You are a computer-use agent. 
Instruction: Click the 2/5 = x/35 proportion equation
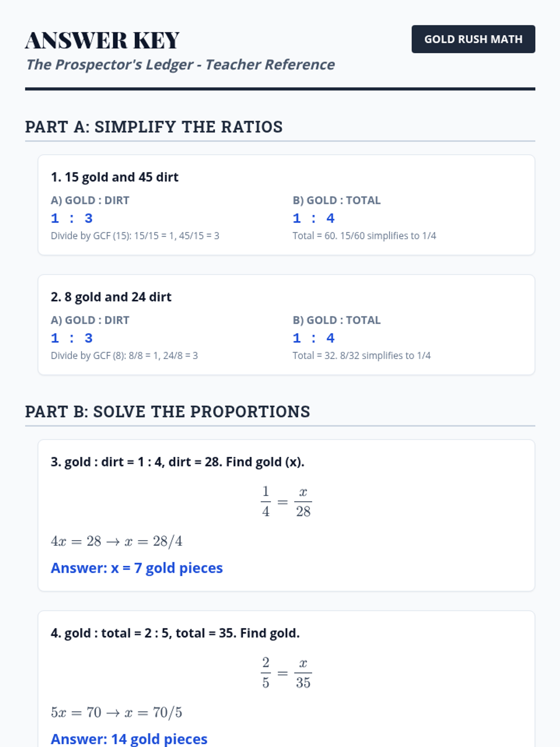click(x=286, y=673)
